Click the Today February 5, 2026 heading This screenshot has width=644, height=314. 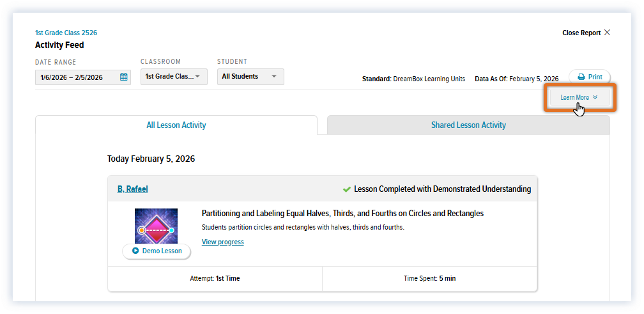point(151,159)
